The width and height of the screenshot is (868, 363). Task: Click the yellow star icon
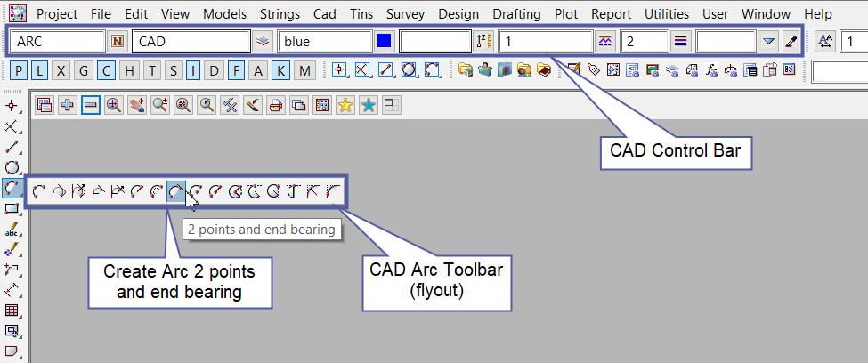345,105
